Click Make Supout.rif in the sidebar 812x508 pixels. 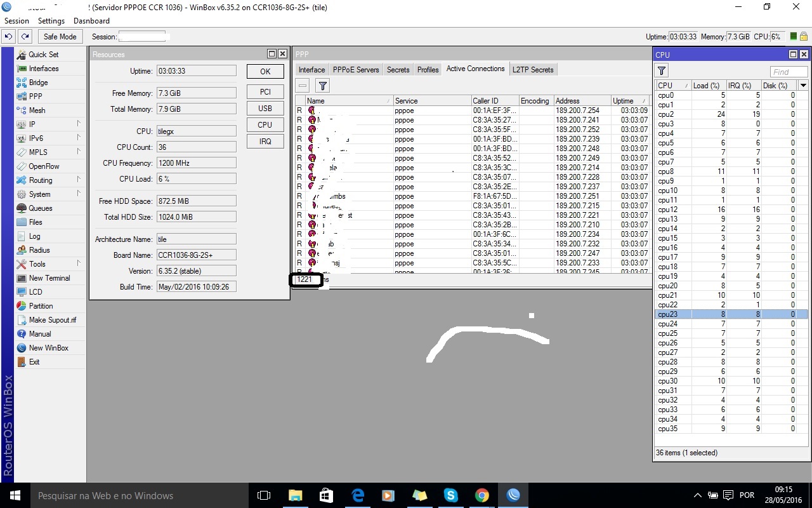(x=52, y=320)
